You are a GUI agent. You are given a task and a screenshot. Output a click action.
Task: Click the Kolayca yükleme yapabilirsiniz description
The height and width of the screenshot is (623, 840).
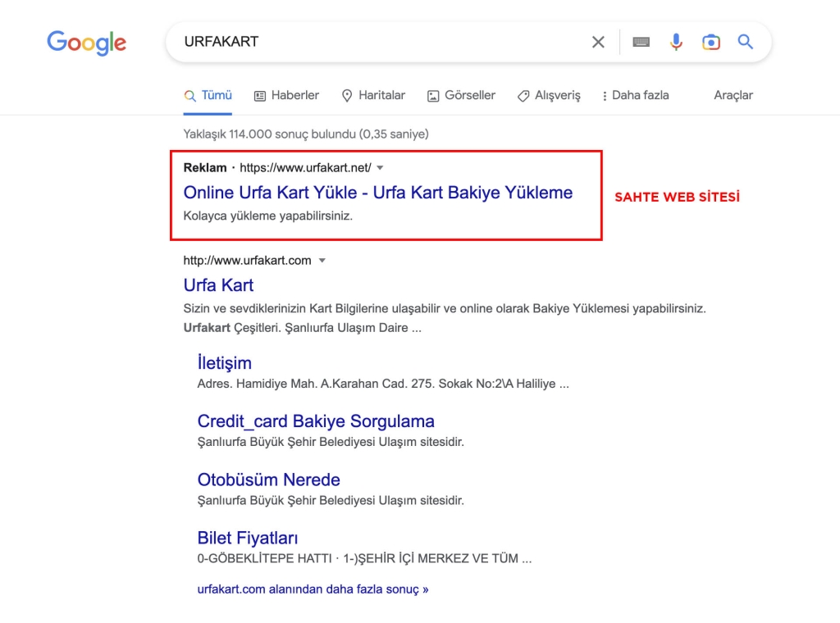[x=268, y=216]
